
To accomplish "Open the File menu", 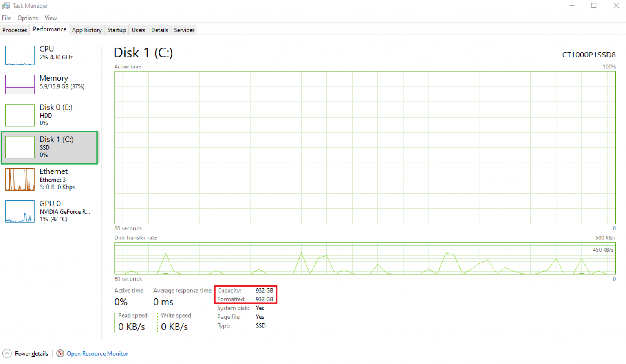I will pyautogui.click(x=7, y=18).
